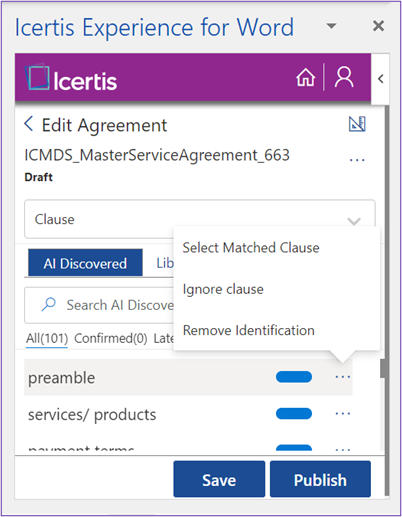Viewport: 402px width, 517px height.
Task: Switch to AI Discovered tab
Action: tap(85, 263)
